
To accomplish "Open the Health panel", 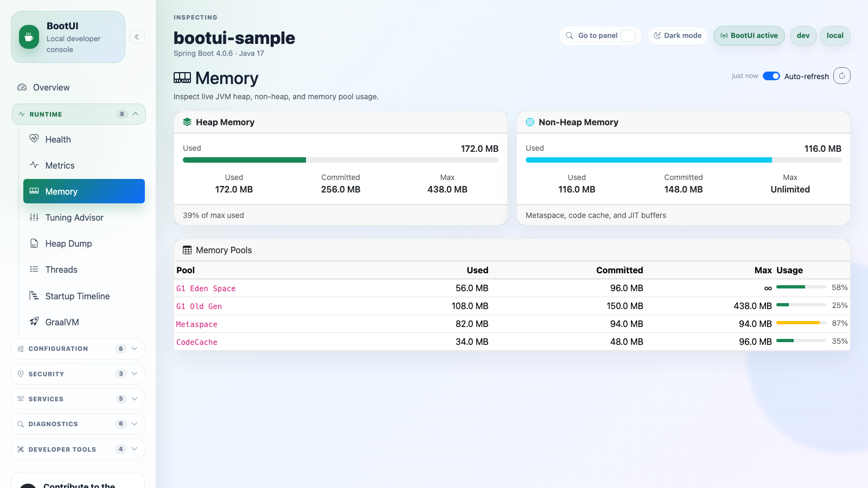I will (x=84, y=139).
